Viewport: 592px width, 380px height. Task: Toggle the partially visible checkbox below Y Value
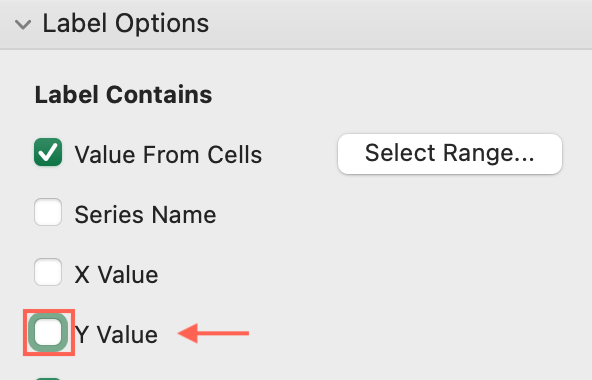[x=48, y=378]
